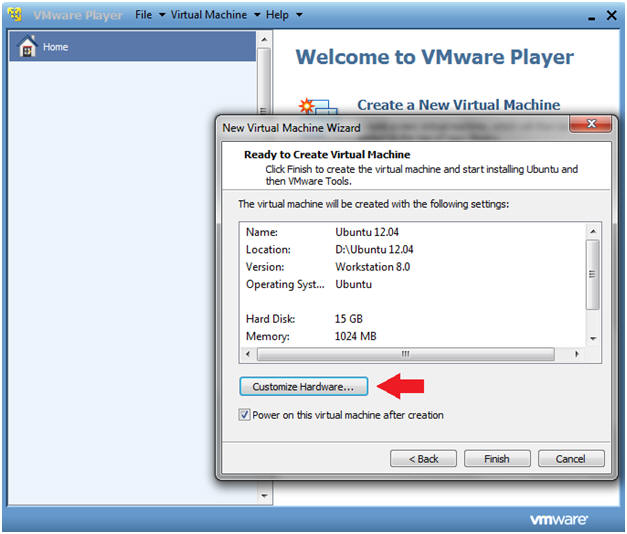Click the settings list scroll right arrow
The width and height of the screenshot is (627, 534).
pos(576,354)
